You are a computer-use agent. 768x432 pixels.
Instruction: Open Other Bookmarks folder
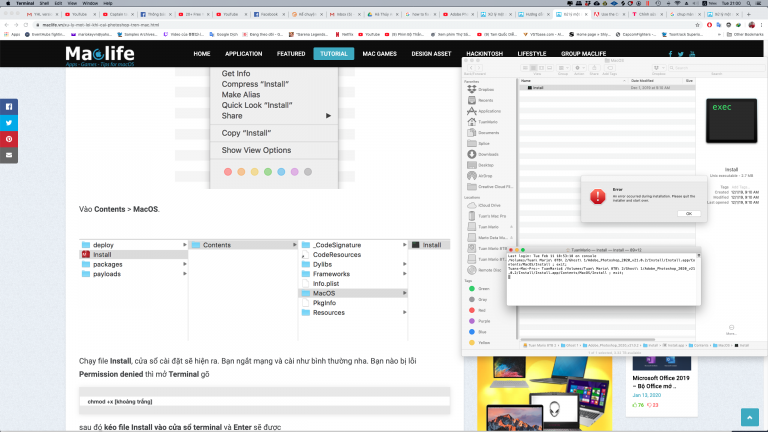(745, 34)
